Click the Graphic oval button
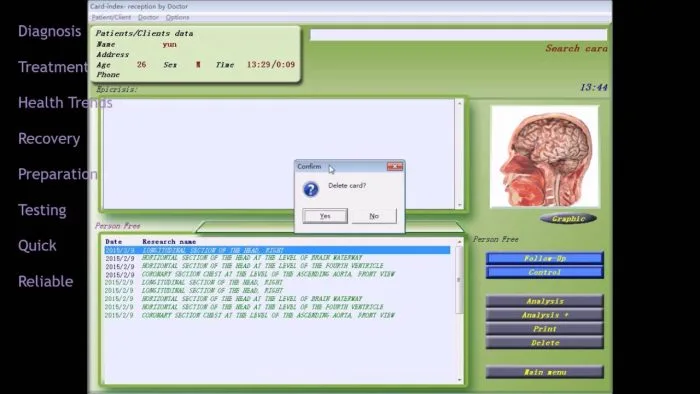Screen dimensions: 700x394 coord(568,219)
